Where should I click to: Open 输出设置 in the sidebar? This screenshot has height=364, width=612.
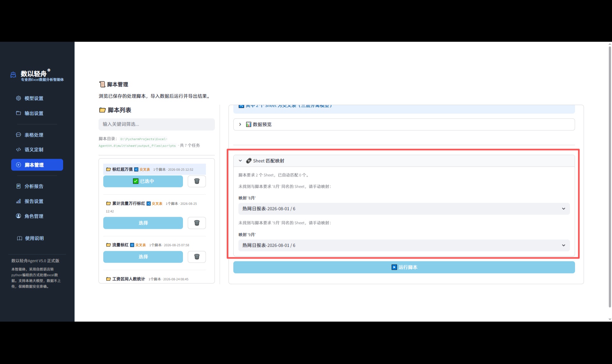pos(34,113)
